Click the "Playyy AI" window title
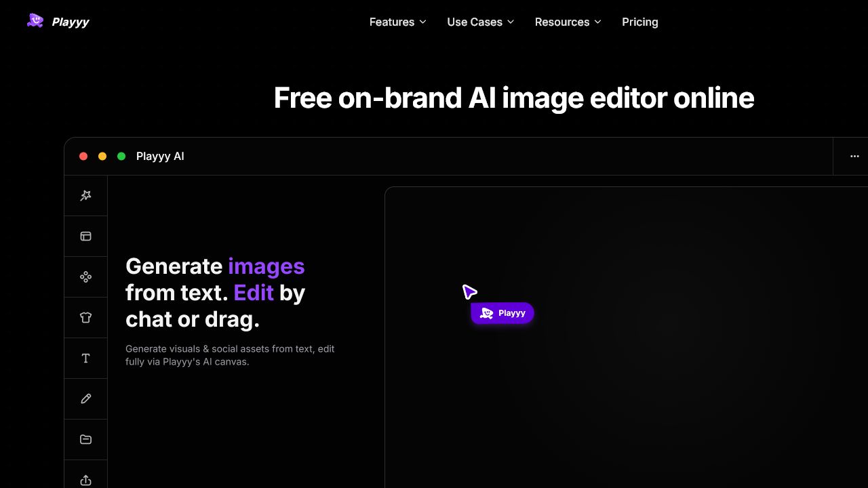This screenshot has width=868, height=488. tap(160, 157)
